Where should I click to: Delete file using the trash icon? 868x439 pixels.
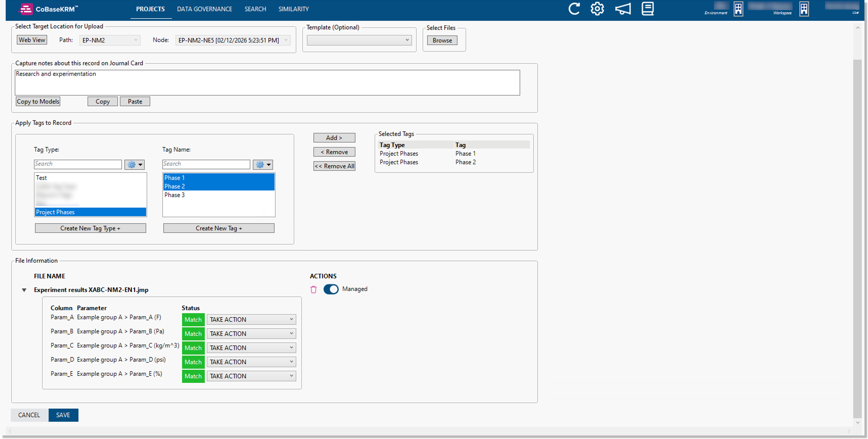pyautogui.click(x=313, y=289)
